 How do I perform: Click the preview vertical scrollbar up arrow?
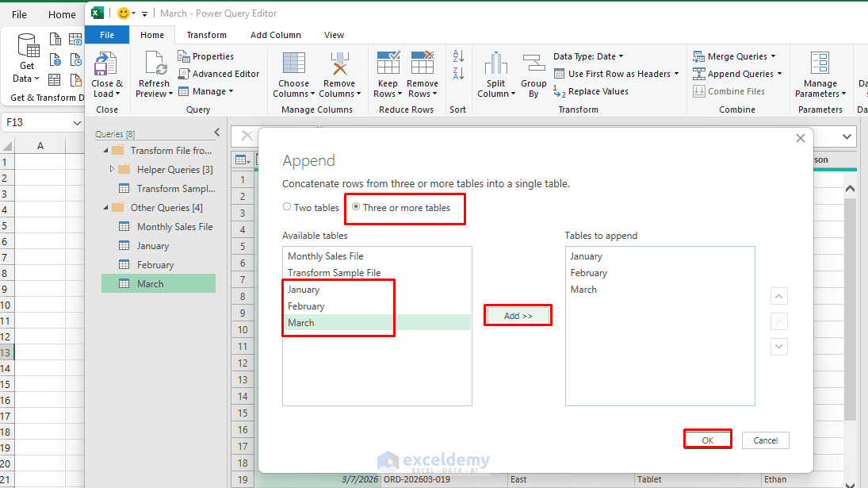851,189
